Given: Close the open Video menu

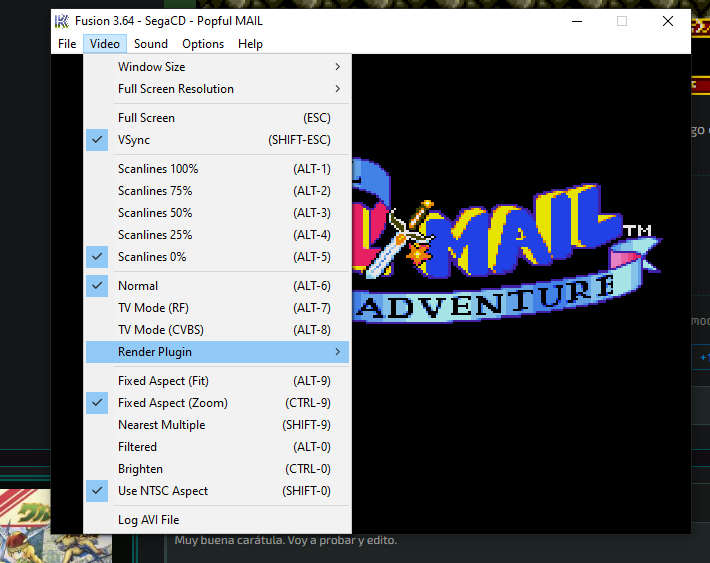Looking at the screenshot, I should point(105,44).
